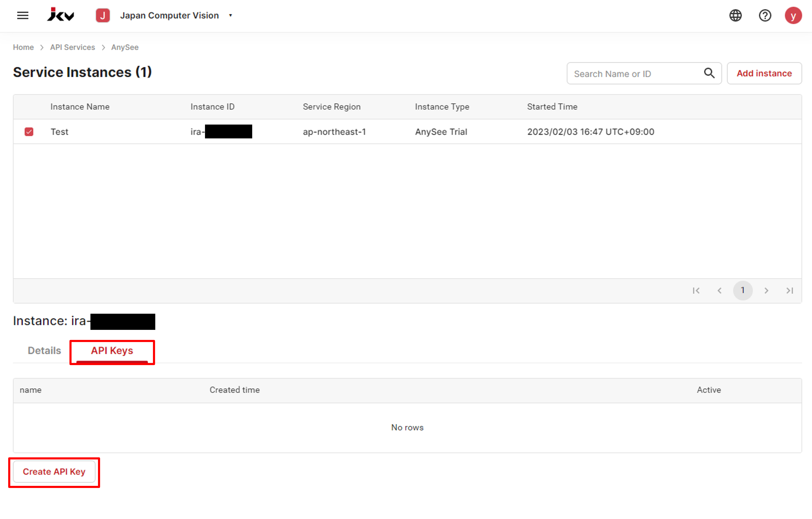
Task: Click the 'Active' column header
Action: click(709, 390)
